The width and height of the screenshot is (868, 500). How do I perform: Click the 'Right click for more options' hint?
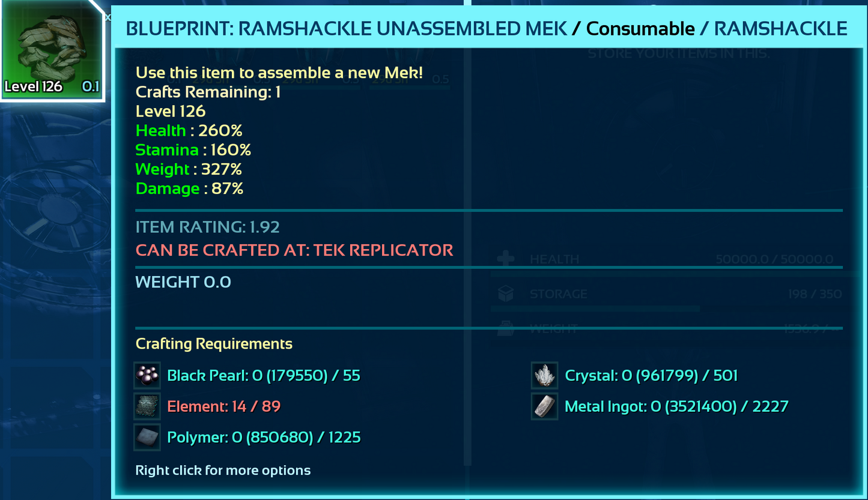[x=223, y=470]
